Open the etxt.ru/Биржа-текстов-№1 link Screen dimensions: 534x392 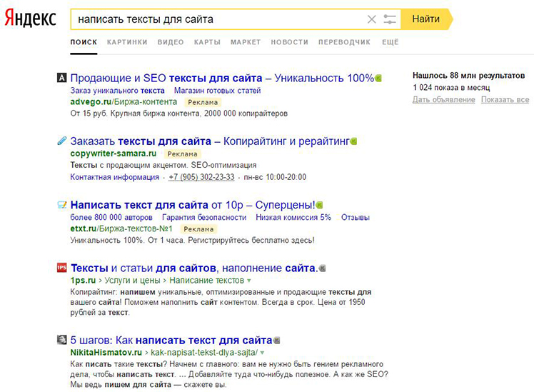click(x=121, y=228)
